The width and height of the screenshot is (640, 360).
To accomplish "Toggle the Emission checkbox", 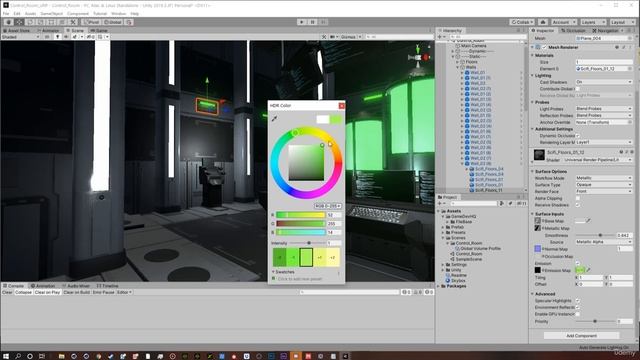I will 578,263.
